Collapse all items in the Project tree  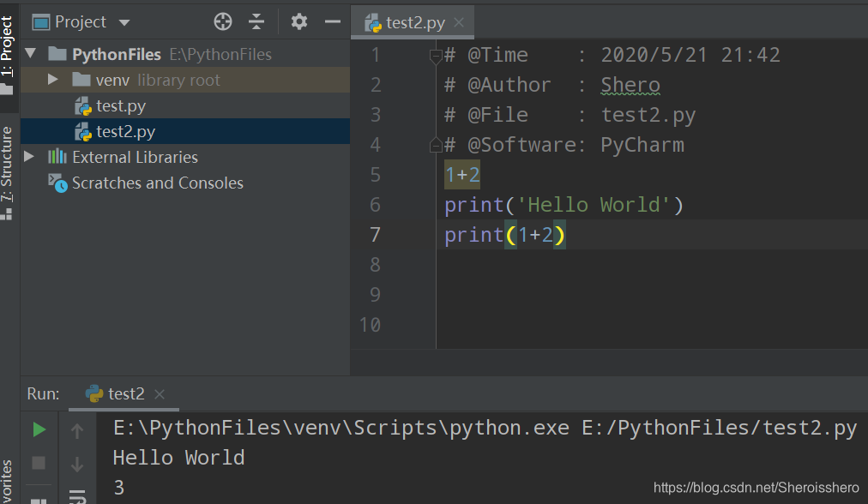pyautogui.click(x=256, y=21)
